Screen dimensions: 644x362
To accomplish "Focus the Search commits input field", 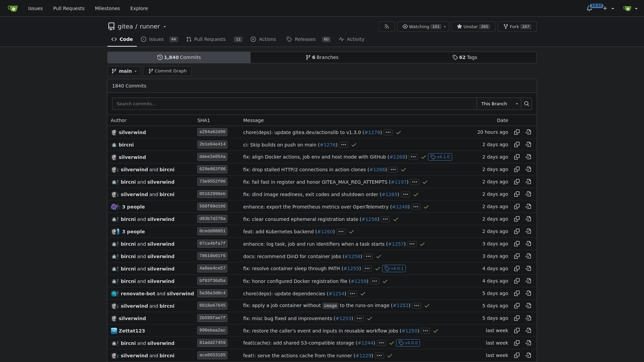I will point(294,104).
